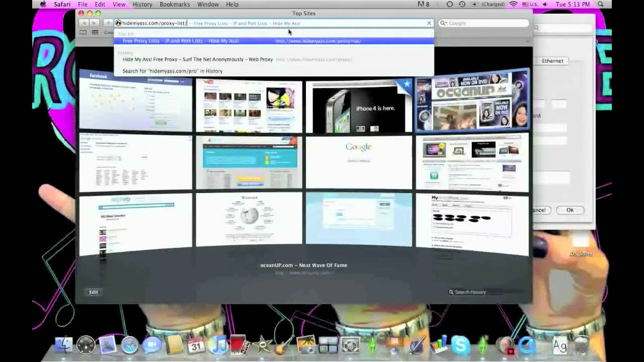This screenshot has height=362, width=644.
Task: Open Photo Booth in the Dock
Action: click(239, 345)
